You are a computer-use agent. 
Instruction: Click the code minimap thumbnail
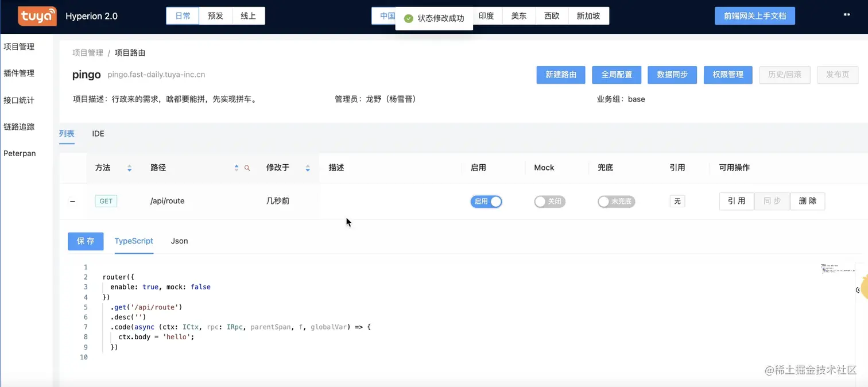coord(837,269)
